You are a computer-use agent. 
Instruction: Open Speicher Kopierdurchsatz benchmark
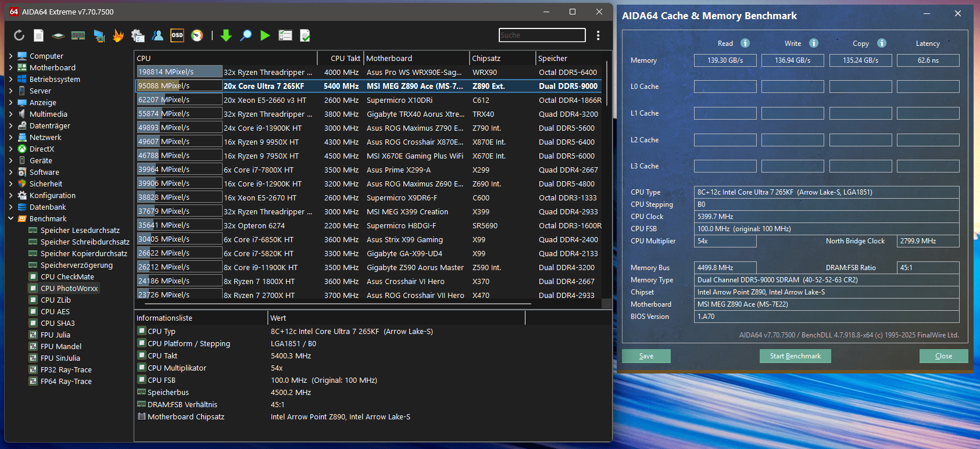click(x=84, y=254)
